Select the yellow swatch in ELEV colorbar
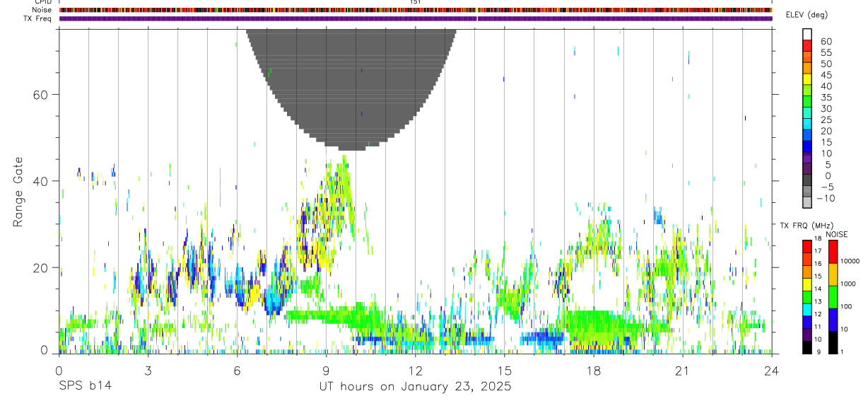868x401 pixels. coord(807,79)
